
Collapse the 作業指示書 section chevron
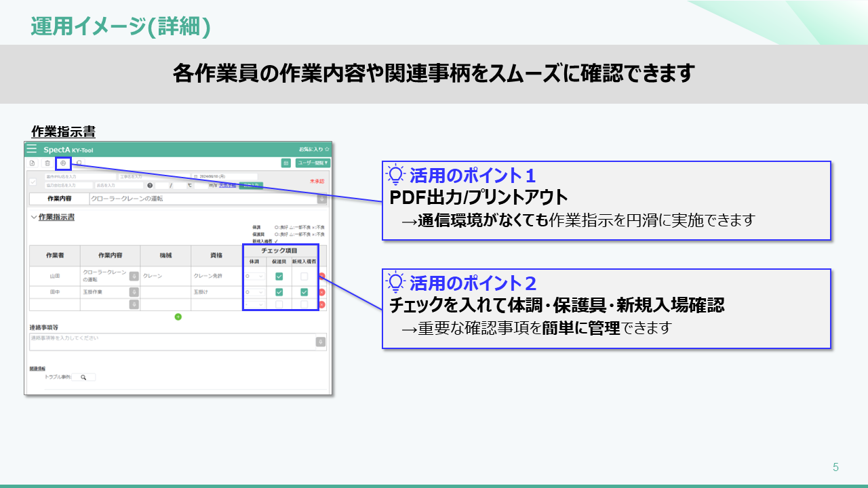[34, 218]
